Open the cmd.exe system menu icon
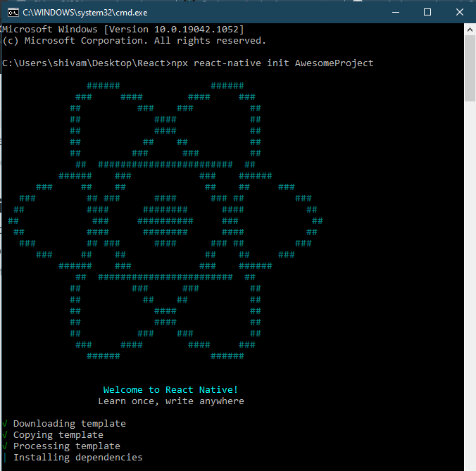 click(13, 13)
